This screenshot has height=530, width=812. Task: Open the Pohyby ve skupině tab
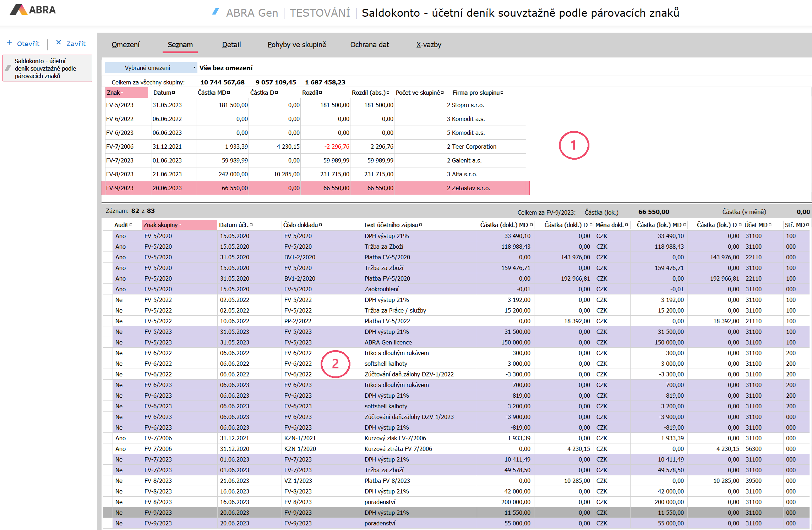coord(296,45)
